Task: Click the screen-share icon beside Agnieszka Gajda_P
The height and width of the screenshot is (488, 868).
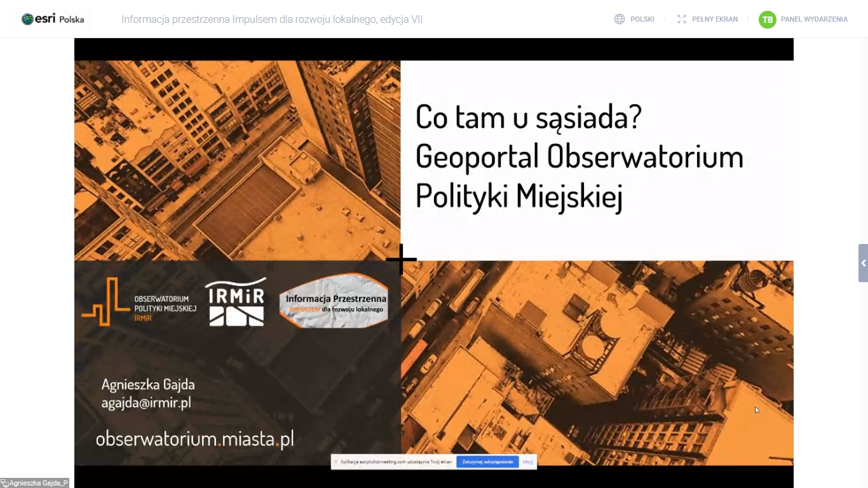Action: click(x=4, y=483)
